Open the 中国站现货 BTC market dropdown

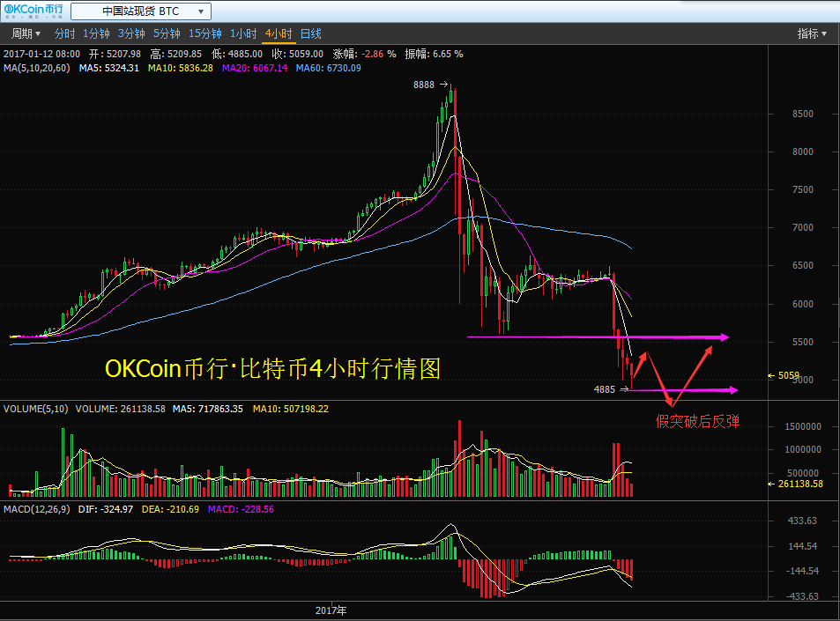point(141,11)
